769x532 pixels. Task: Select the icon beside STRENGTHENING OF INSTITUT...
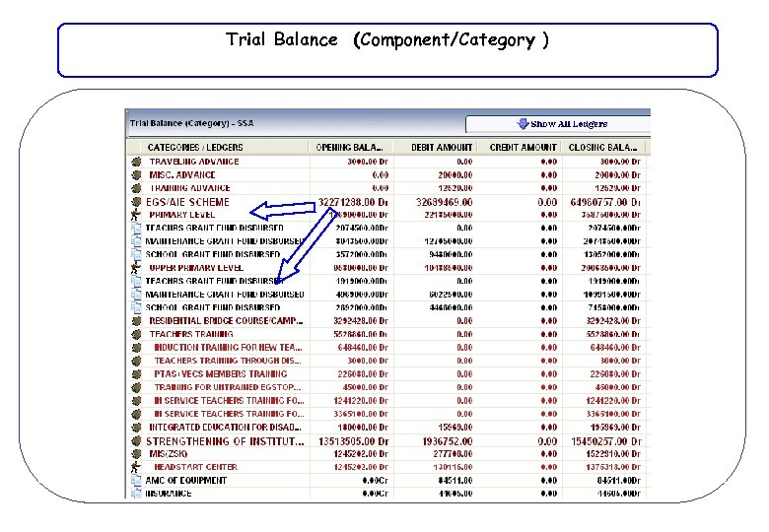point(136,441)
